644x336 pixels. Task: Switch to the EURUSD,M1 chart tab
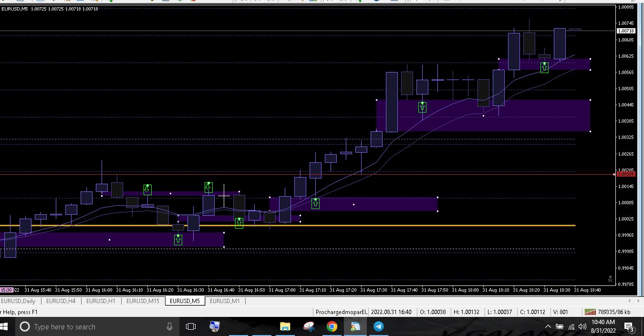[x=225, y=301]
